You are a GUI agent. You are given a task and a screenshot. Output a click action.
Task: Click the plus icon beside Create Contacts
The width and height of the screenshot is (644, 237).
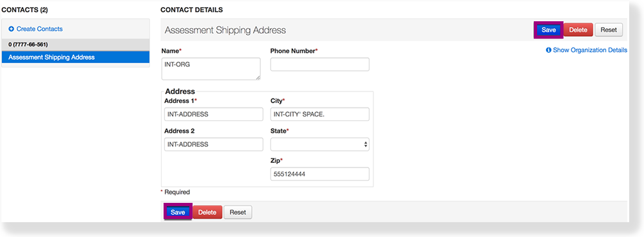pos(12,29)
